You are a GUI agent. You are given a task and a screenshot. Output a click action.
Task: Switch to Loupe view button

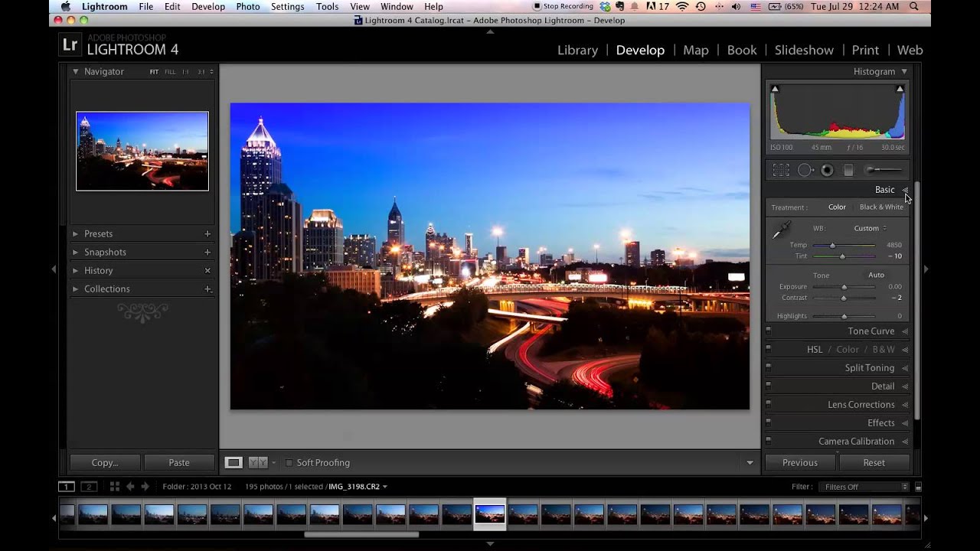[234, 462]
